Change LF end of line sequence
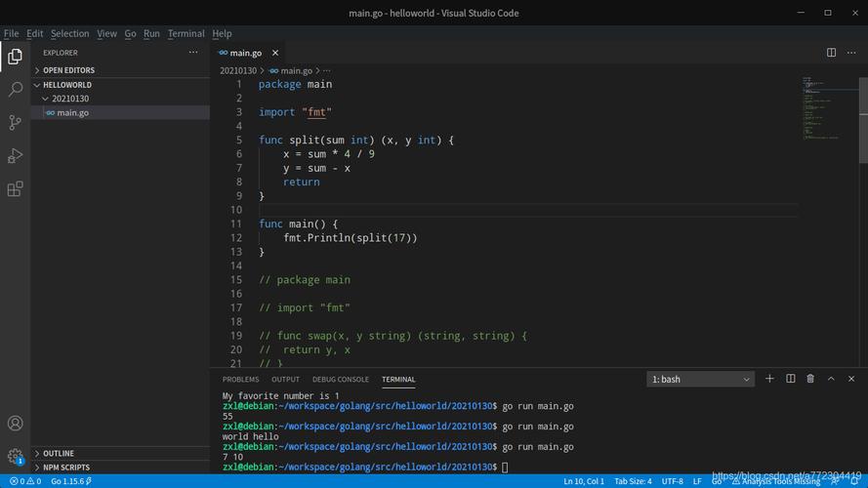Viewport: 868px width, 488px height. point(697,481)
